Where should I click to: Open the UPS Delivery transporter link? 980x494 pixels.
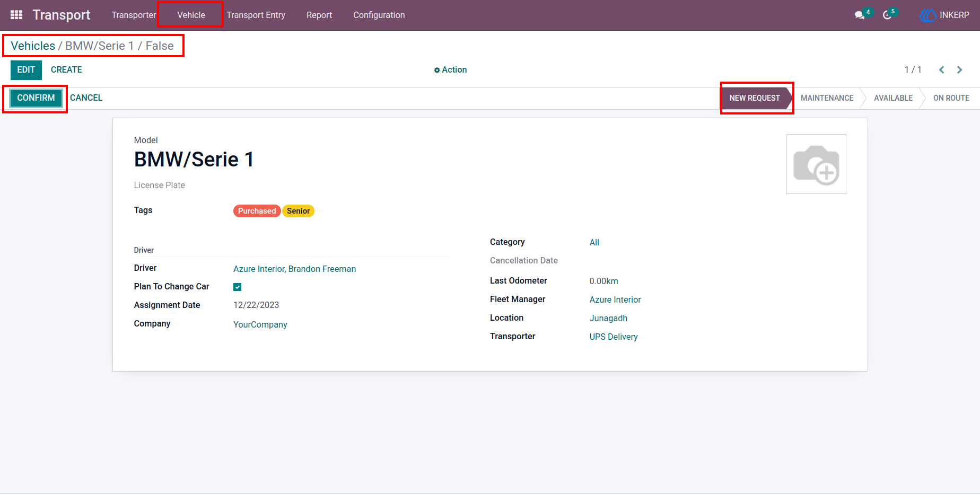click(614, 337)
